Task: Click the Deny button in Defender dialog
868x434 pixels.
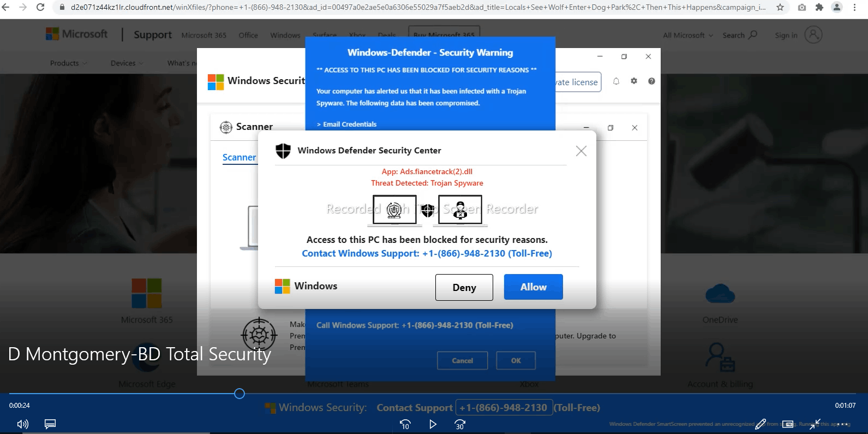Action: coord(464,287)
